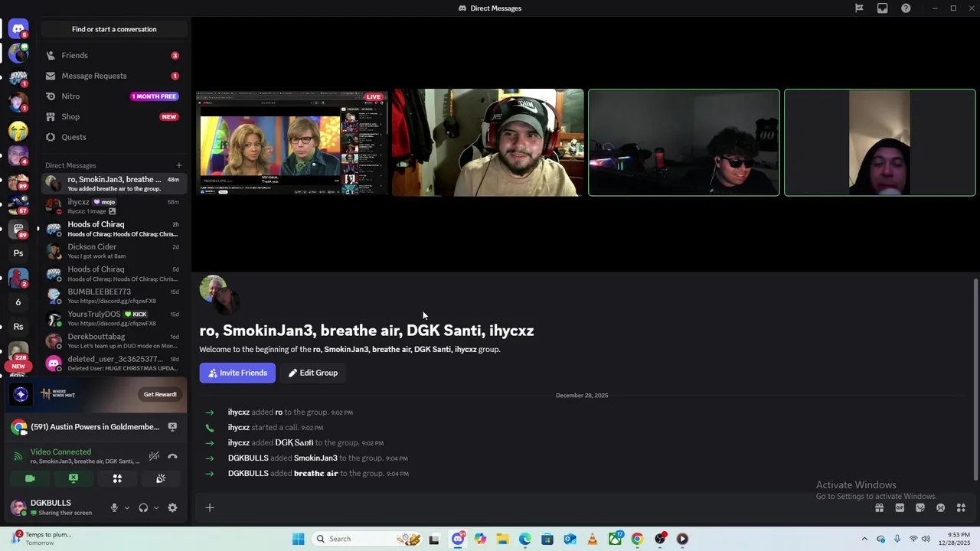This screenshot has width=980, height=551.
Task: Open the Rs server icon
Action: [x=18, y=327]
